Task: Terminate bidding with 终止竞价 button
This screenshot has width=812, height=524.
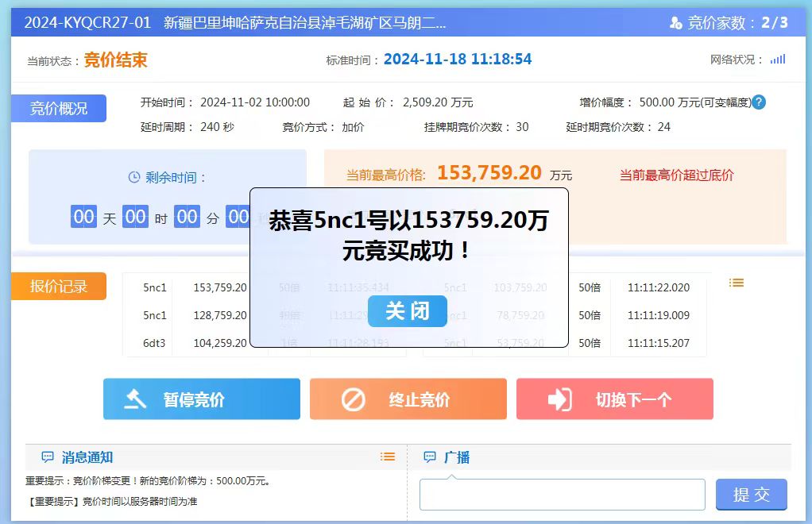Action: [408, 399]
